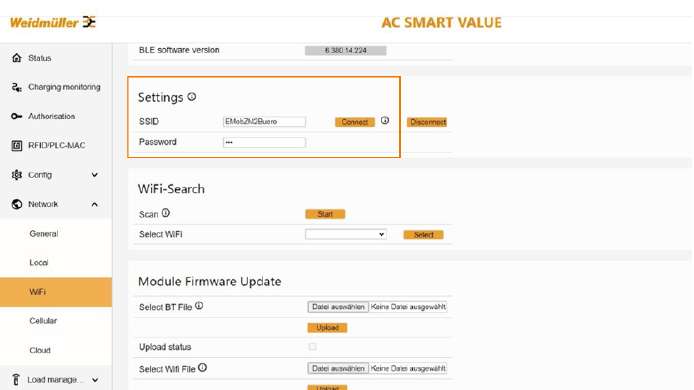Choose file for Select BT File
Viewport: 694px width, 390px height.
click(x=338, y=307)
